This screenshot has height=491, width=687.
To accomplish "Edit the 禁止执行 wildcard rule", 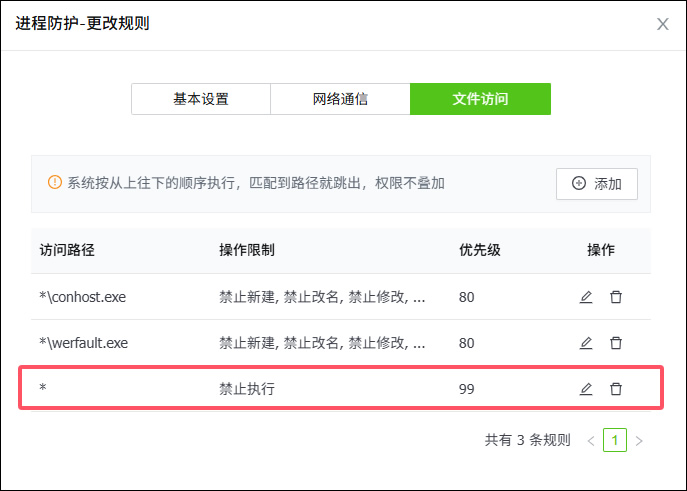I will click(x=586, y=389).
